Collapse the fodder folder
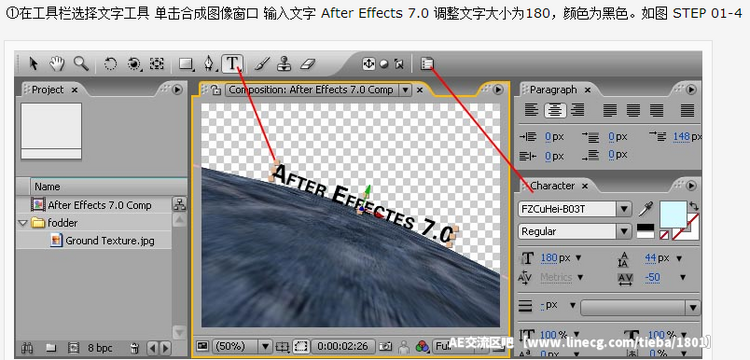The image size is (750, 360). [22, 223]
